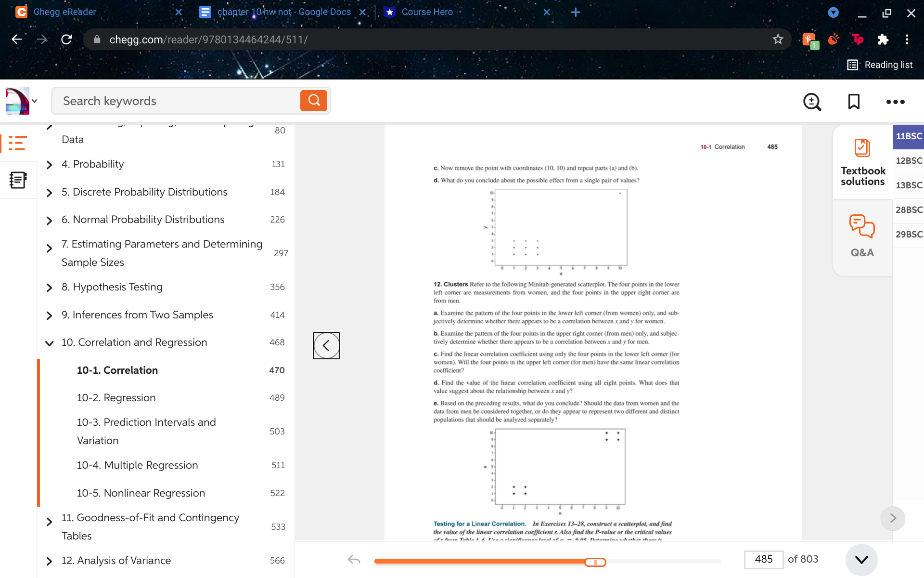
Task: Expand the chapter 8. Hypothesis Testing
Action: 49,288
